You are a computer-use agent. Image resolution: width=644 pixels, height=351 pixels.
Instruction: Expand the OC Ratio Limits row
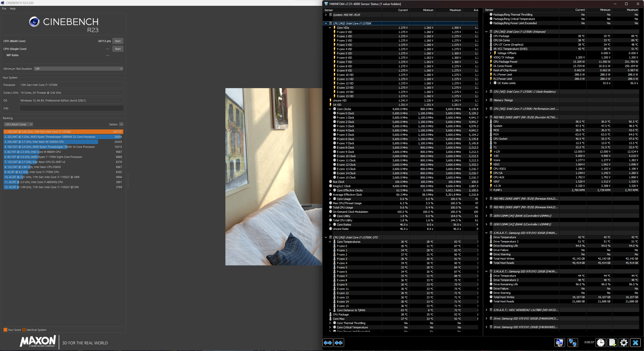[490, 83]
